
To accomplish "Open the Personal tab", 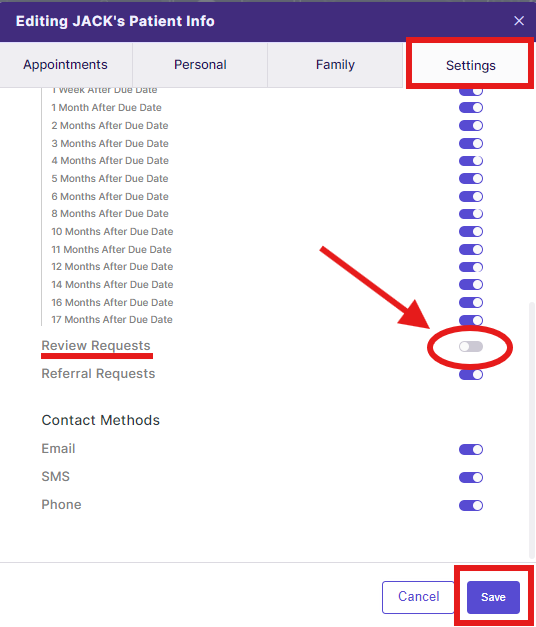I will pos(200,65).
